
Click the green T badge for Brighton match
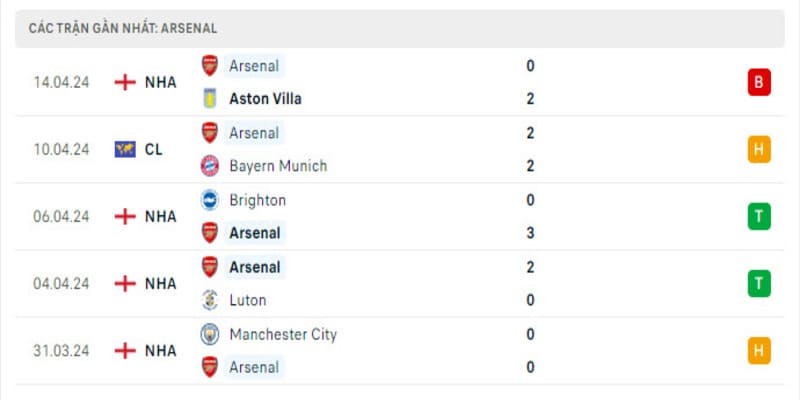(x=758, y=216)
